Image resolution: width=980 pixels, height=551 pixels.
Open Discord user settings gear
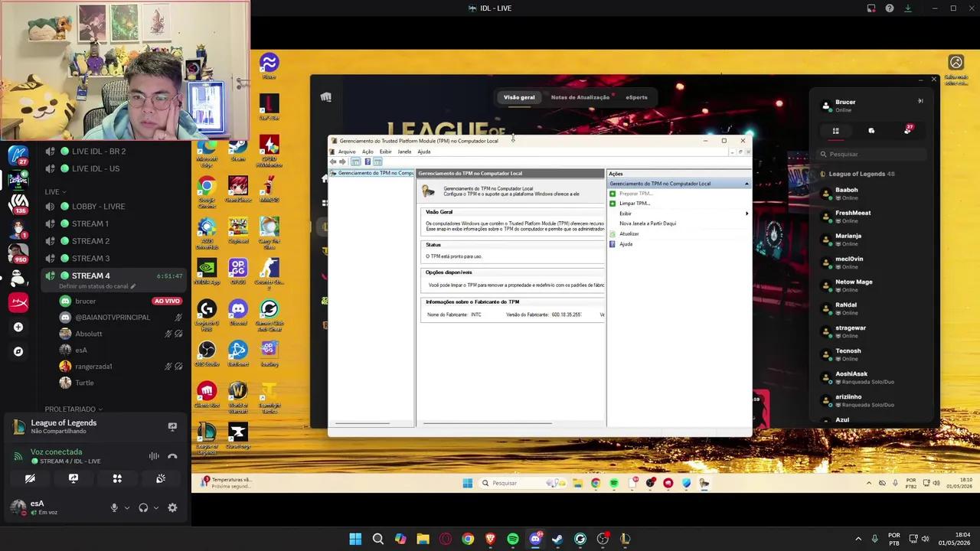(x=172, y=507)
